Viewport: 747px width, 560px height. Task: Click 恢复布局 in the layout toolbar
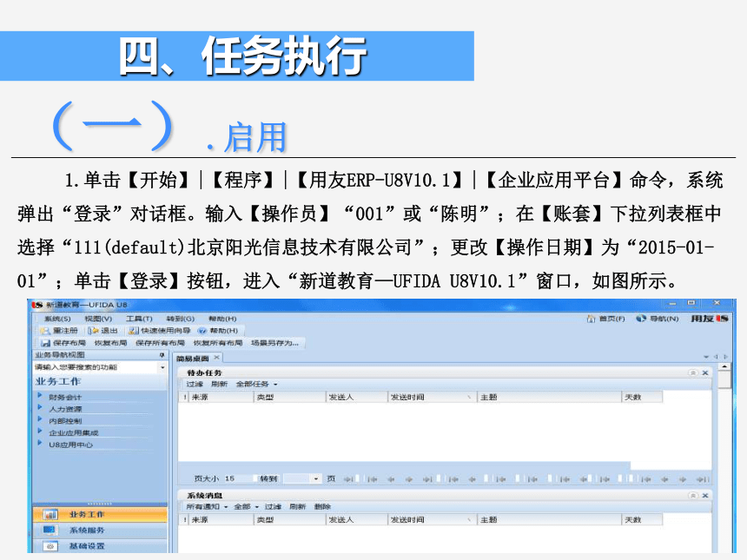110,343
